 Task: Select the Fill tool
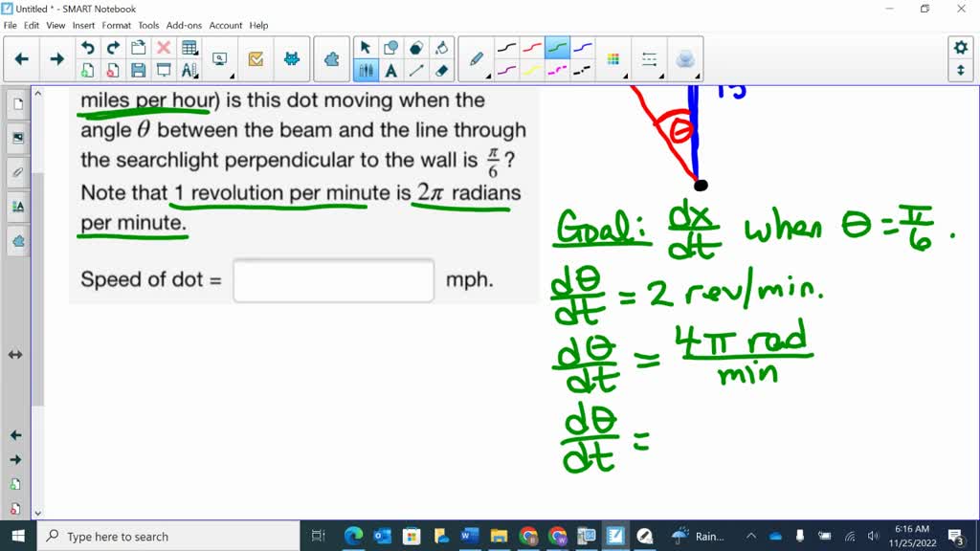point(440,46)
